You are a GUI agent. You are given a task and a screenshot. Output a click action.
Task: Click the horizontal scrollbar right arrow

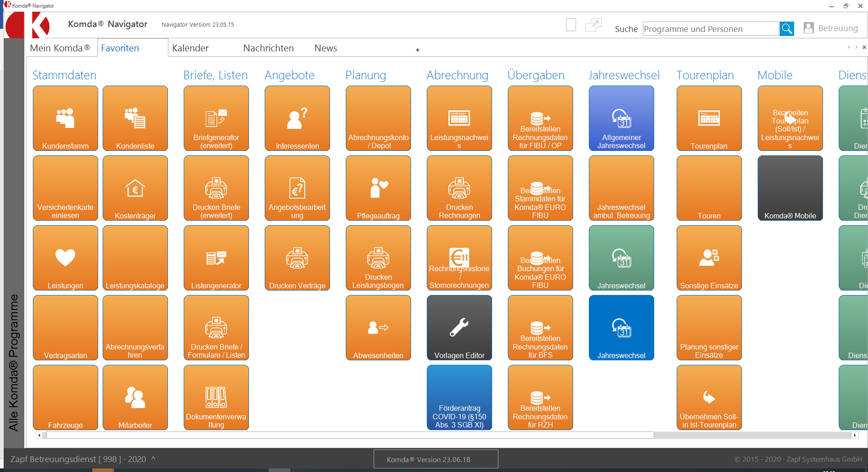[x=854, y=435]
